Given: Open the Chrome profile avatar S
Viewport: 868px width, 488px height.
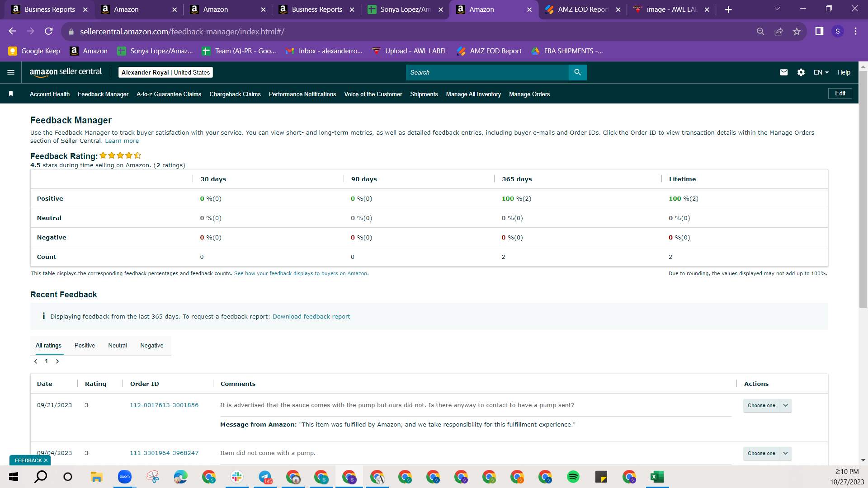Looking at the screenshot, I should pos(838,31).
